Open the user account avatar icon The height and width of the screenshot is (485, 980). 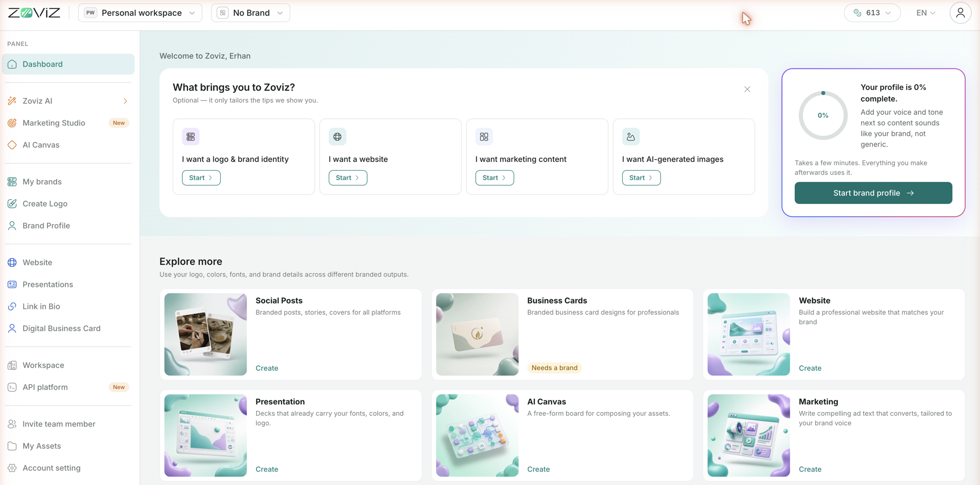coord(960,13)
